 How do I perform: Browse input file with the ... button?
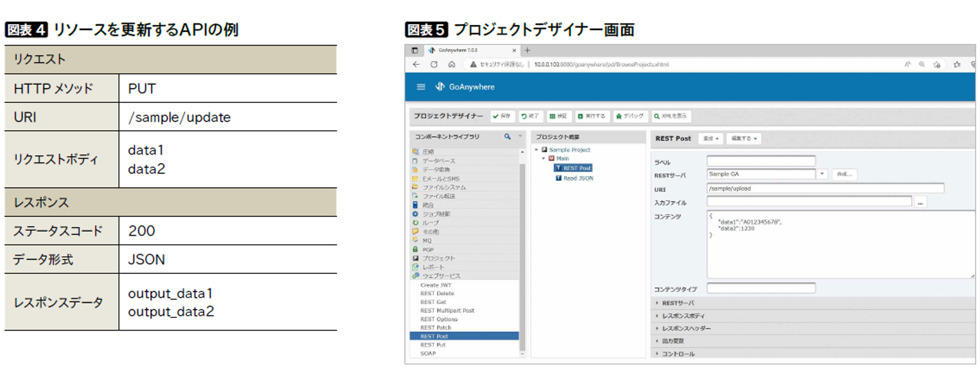tap(920, 202)
